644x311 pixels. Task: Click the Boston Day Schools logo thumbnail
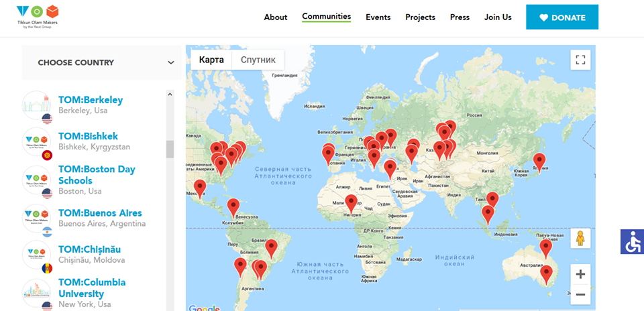point(36,180)
